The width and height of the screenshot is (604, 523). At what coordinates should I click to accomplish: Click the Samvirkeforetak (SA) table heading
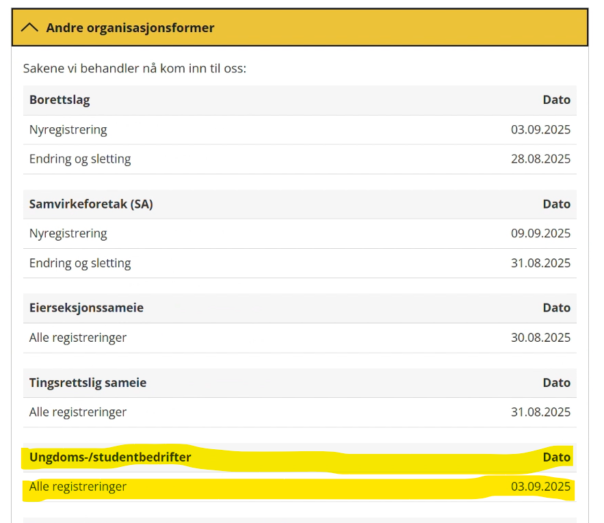[x=91, y=204]
